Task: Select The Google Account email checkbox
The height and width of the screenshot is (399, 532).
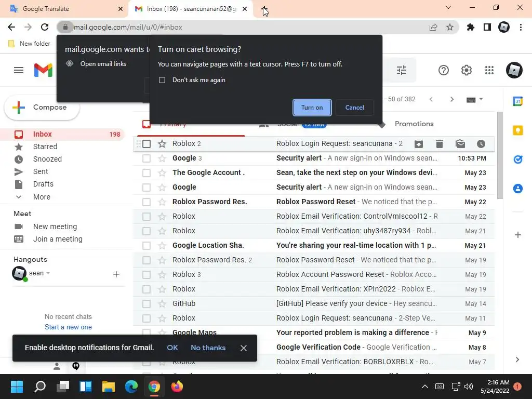Action: 147,173
